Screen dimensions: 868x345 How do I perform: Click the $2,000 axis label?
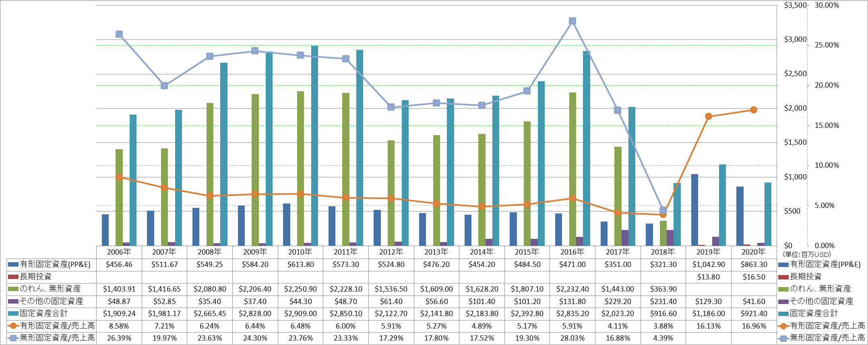pyautogui.click(x=795, y=108)
